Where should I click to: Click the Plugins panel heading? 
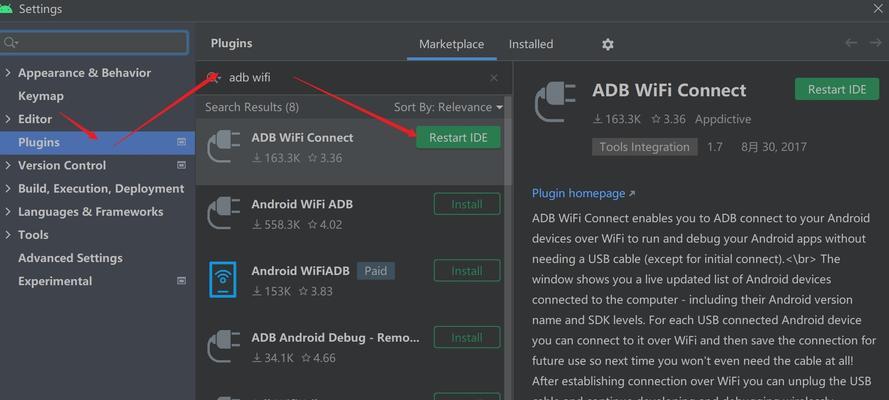tap(231, 44)
